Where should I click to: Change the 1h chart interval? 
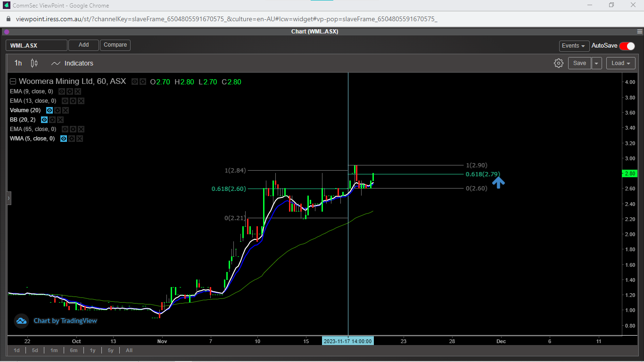pos(18,63)
